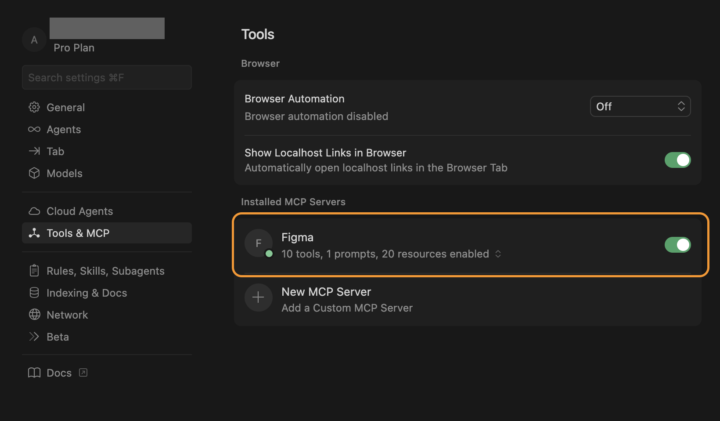Go to Indexing & Docs settings

[107, 293]
